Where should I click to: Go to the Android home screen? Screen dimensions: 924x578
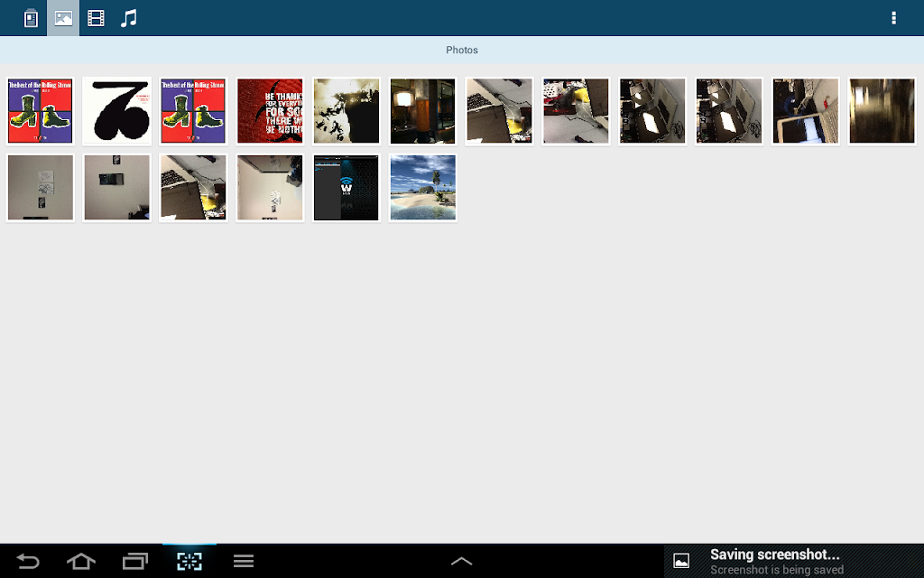[81, 561]
